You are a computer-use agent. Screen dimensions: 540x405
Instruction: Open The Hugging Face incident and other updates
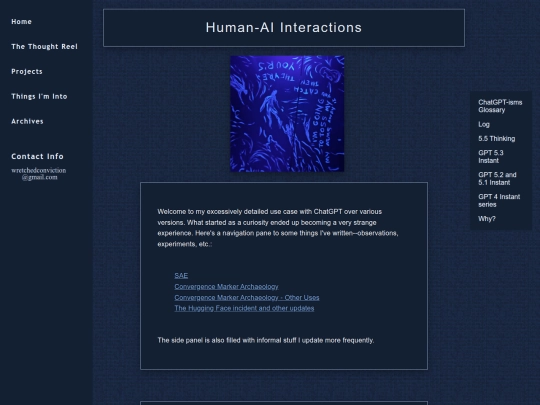(x=244, y=308)
